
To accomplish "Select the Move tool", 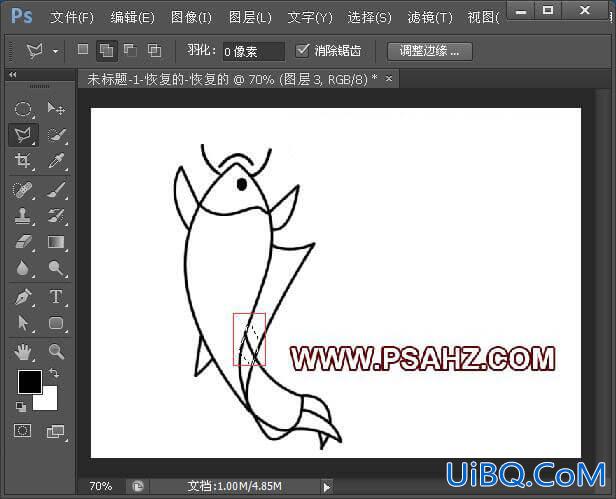I will coord(56,108).
